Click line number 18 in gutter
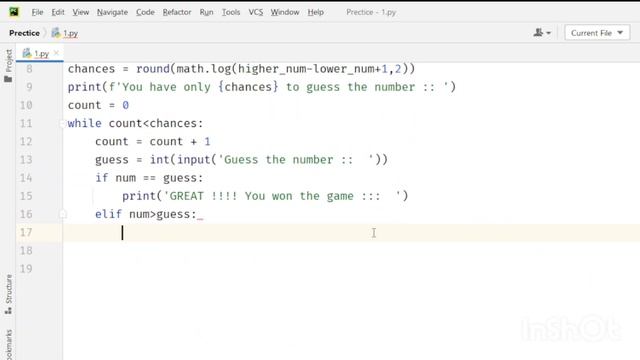The height and width of the screenshot is (360, 640). [x=26, y=251]
